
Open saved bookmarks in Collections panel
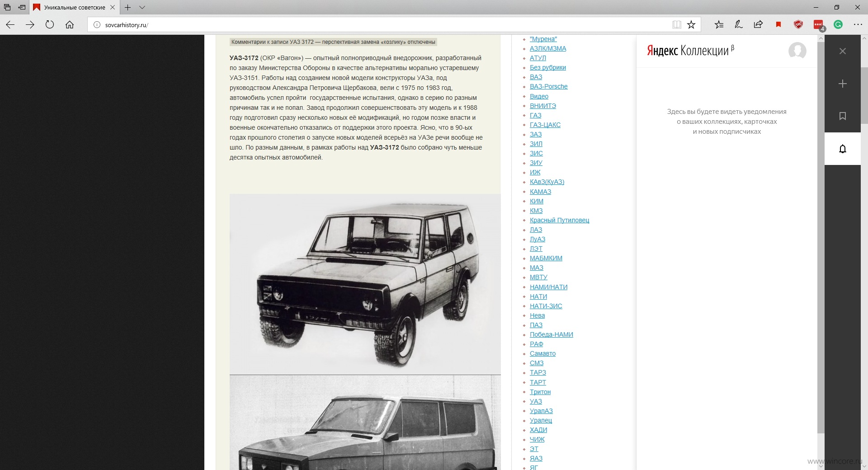(843, 116)
